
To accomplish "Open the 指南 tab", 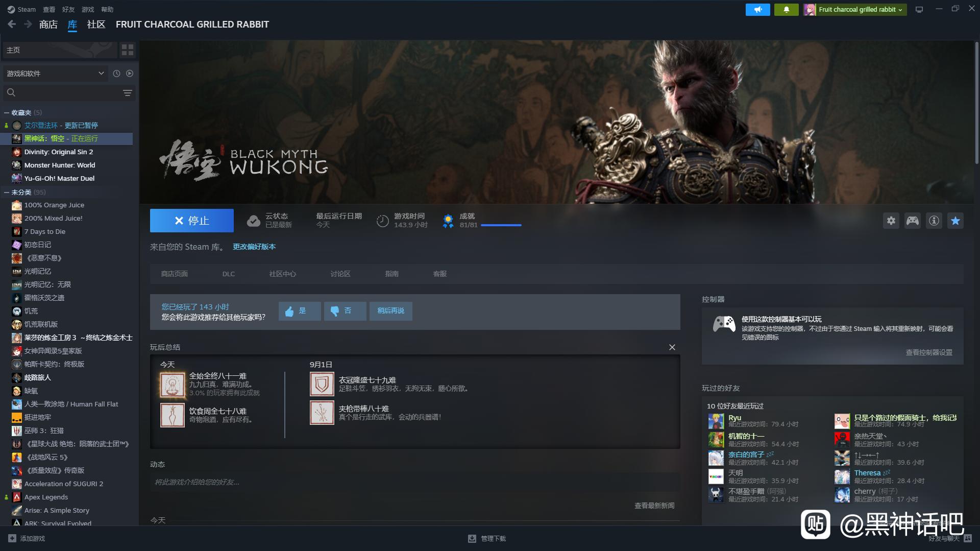I will 392,274.
